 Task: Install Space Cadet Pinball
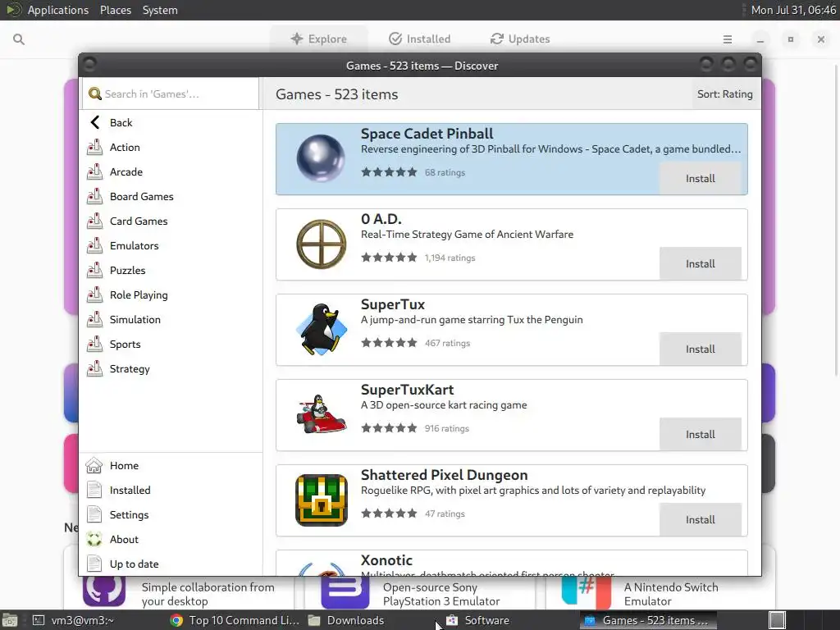(x=701, y=178)
